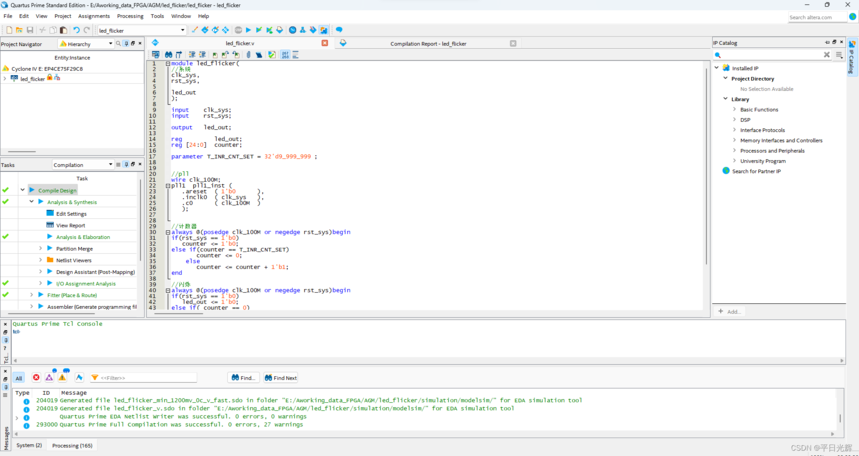859x456 pixels.
Task: Click the New file icon
Action: [9, 30]
